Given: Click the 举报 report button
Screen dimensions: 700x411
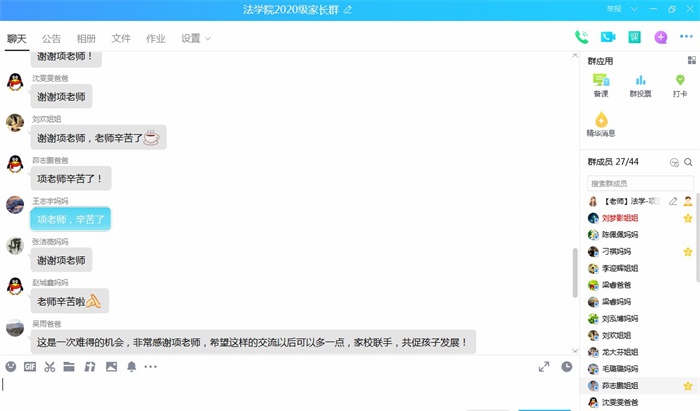Looking at the screenshot, I should point(614,9).
